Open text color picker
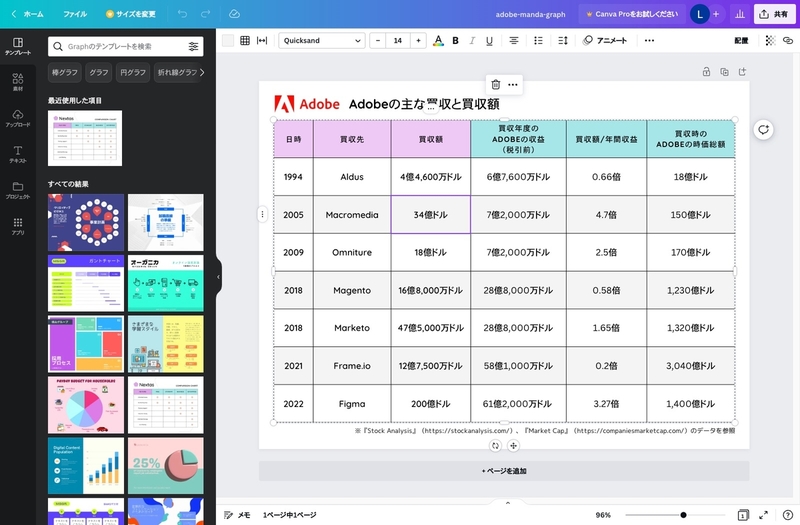Screen dimensions: 800x525 (x=438, y=40)
